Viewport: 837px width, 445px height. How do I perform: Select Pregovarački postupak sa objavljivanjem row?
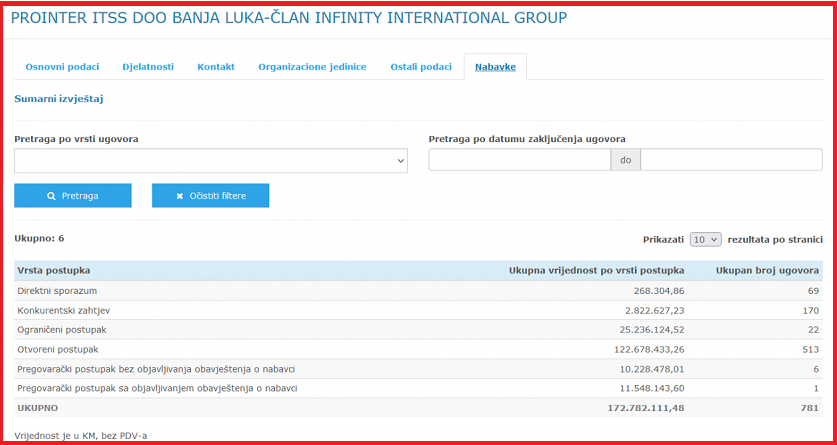[418, 388]
